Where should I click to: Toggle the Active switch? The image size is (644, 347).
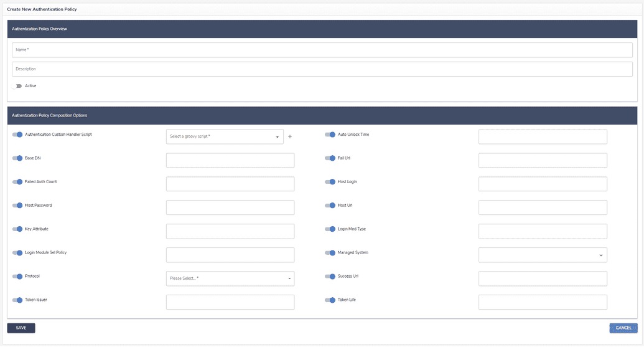pos(17,86)
